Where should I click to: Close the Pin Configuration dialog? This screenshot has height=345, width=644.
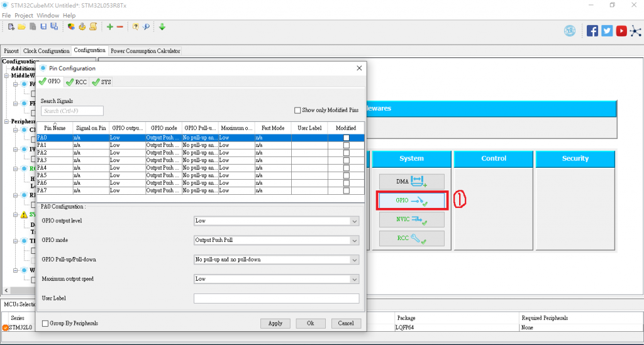tap(359, 68)
